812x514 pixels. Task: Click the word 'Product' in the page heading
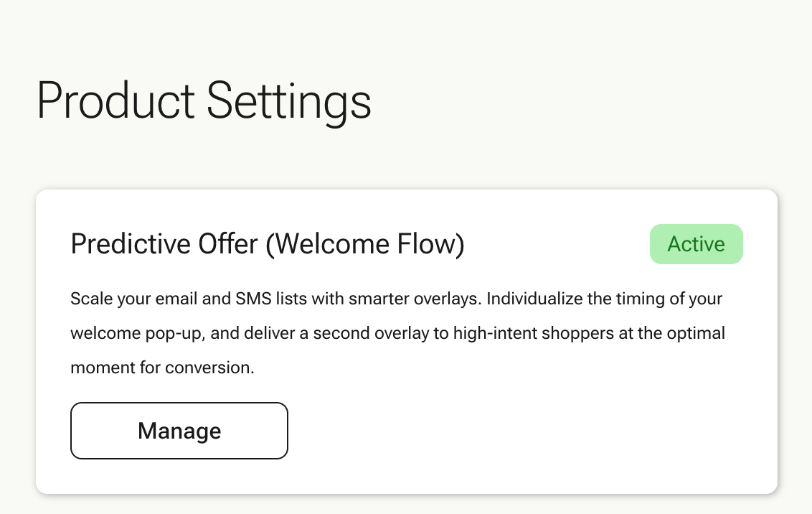115,101
